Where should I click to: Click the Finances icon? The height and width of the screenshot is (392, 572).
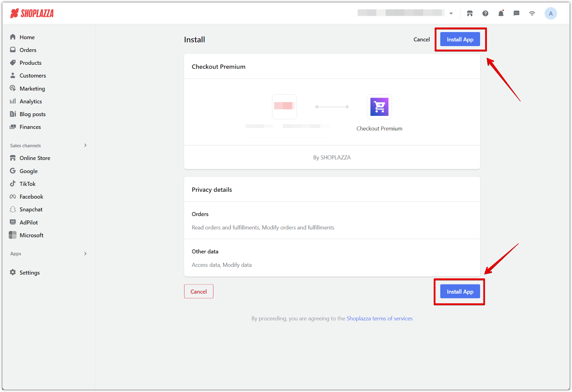(13, 127)
